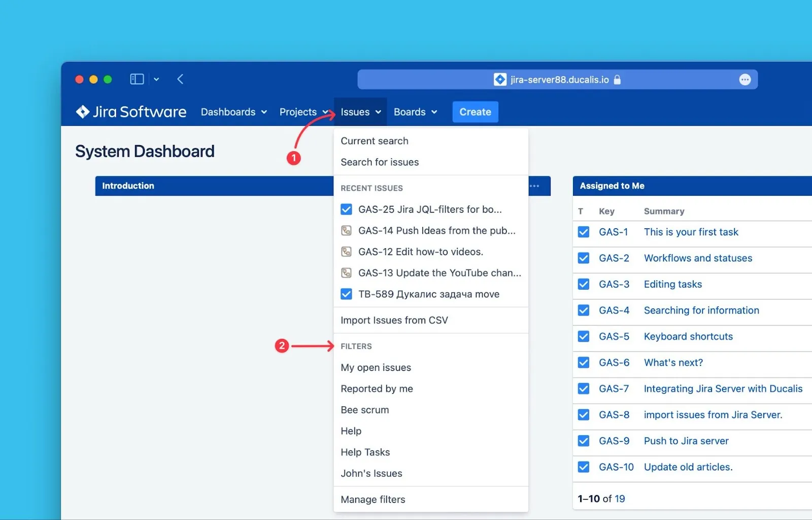The image size is (812, 520).
Task: Click the GAS-14 issue type icon
Action: pyautogui.click(x=346, y=231)
